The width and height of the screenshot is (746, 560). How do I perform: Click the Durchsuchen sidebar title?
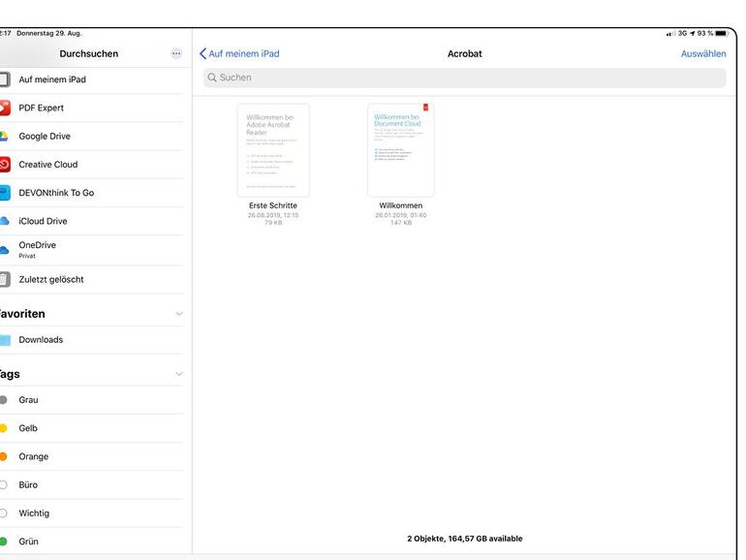(89, 53)
